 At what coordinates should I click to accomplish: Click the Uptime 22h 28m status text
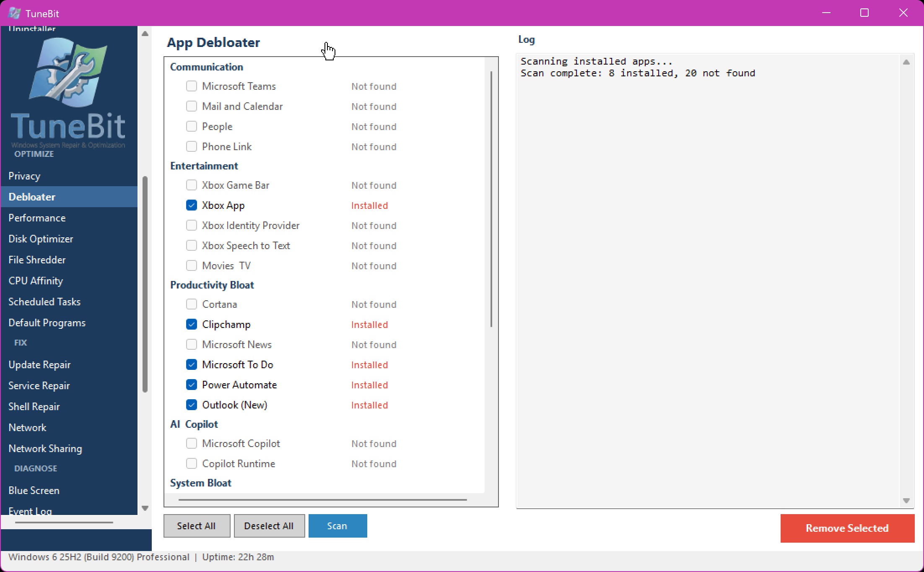[x=238, y=557]
